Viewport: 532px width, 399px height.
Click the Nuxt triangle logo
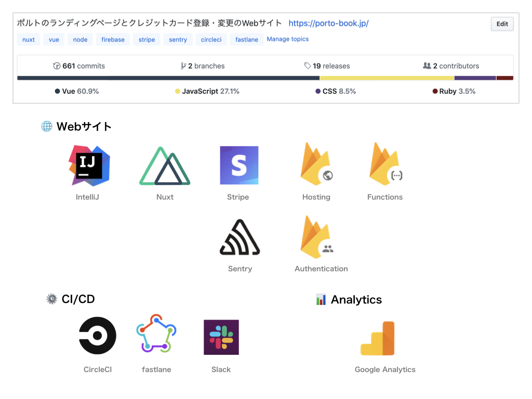point(165,166)
